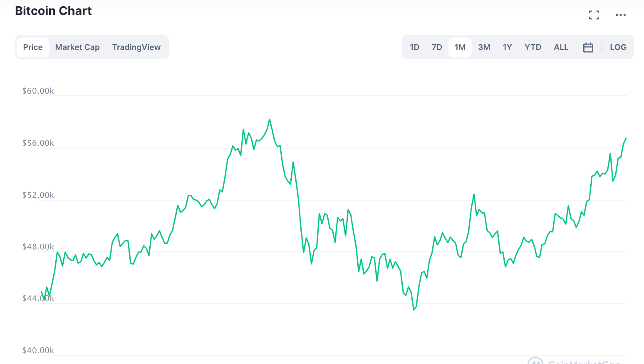Select the 3M time range
Viewport: 644px width, 364px height.
[484, 47]
